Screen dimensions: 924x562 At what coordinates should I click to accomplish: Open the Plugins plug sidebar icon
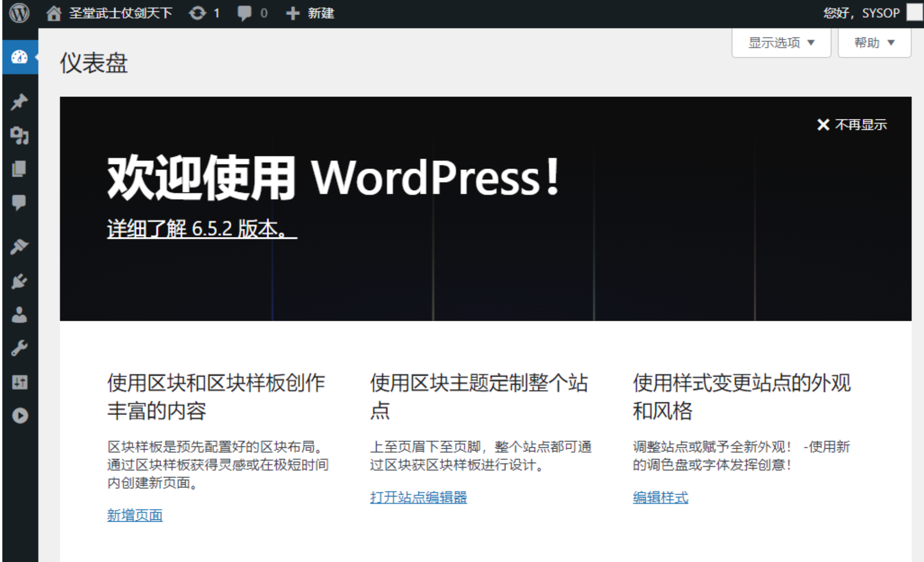[19, 281]
